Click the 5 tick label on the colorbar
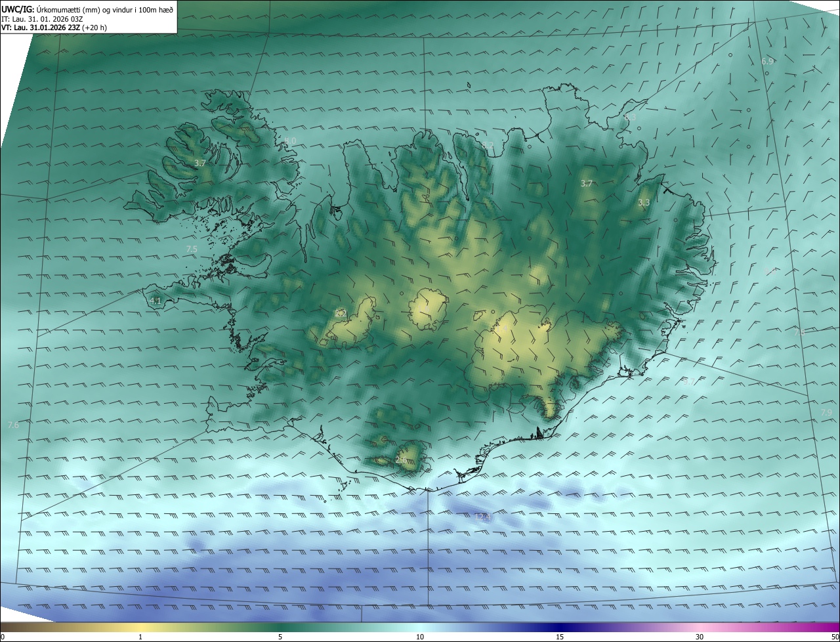The image size is (840, 642). [x=280, y=637]
